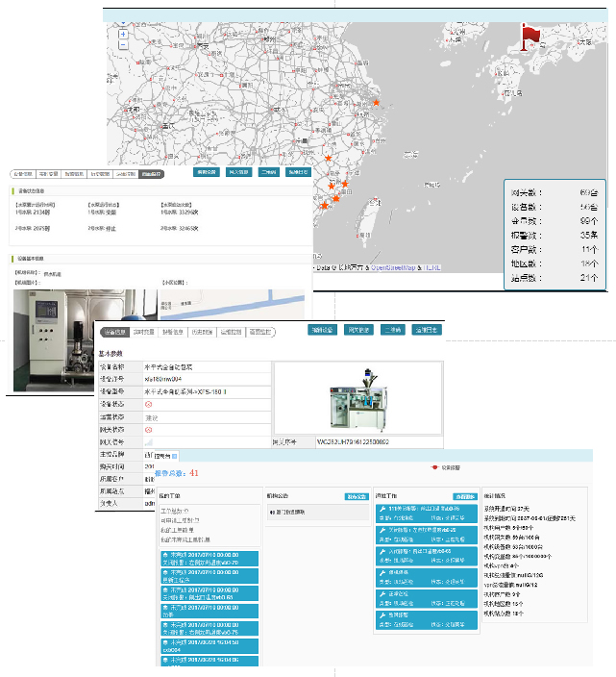Image resolution: width=616 pixels, height=677 pixels.
Task: Open first blue work order entry
Action: click(x=209, y=560)
